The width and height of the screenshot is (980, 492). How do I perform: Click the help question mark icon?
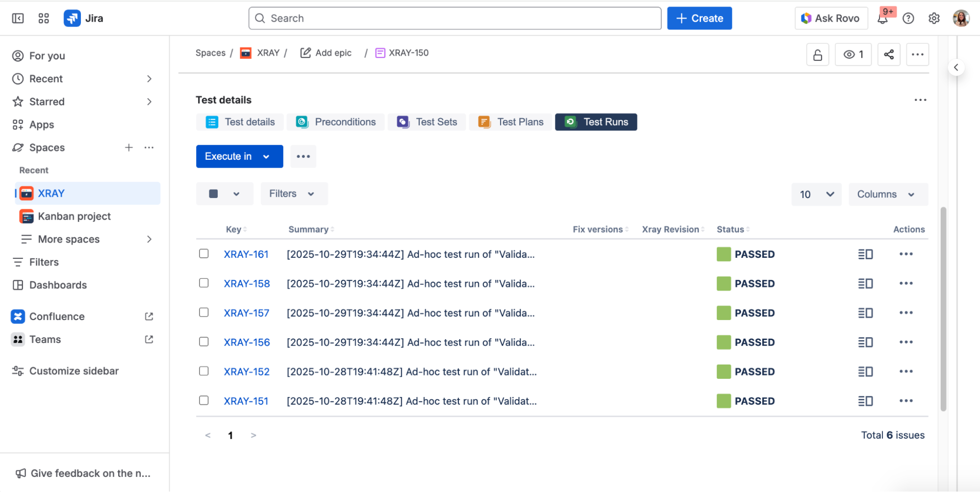coord(908,19)
